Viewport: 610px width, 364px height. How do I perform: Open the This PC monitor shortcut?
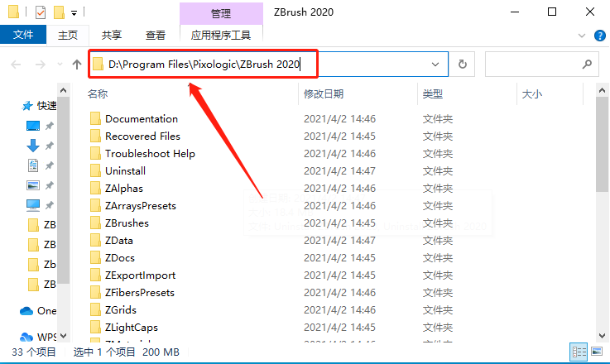pos(32,205)
